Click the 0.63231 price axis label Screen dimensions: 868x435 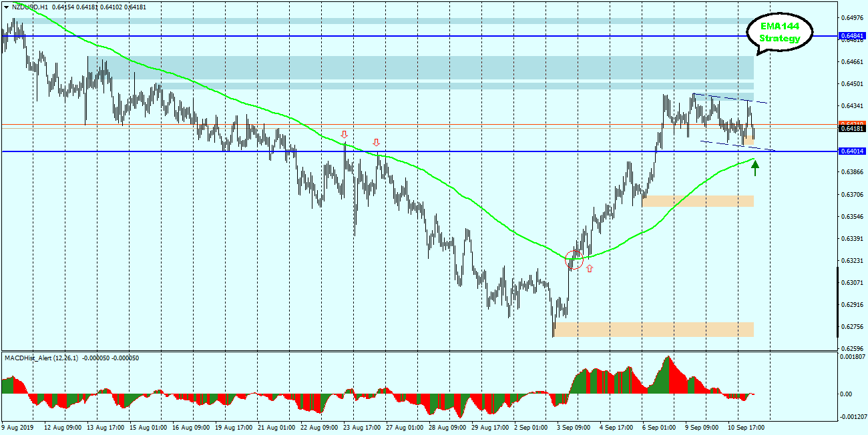click(852, 261)
